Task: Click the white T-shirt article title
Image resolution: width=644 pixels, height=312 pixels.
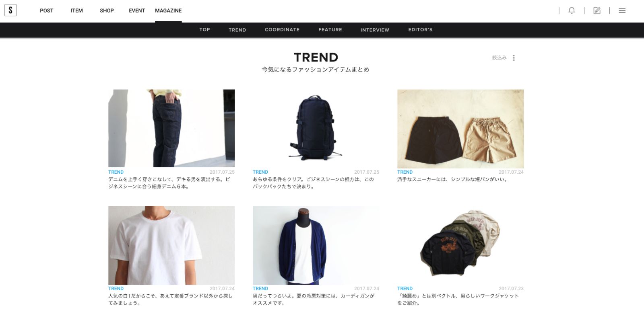Action: 171,300
